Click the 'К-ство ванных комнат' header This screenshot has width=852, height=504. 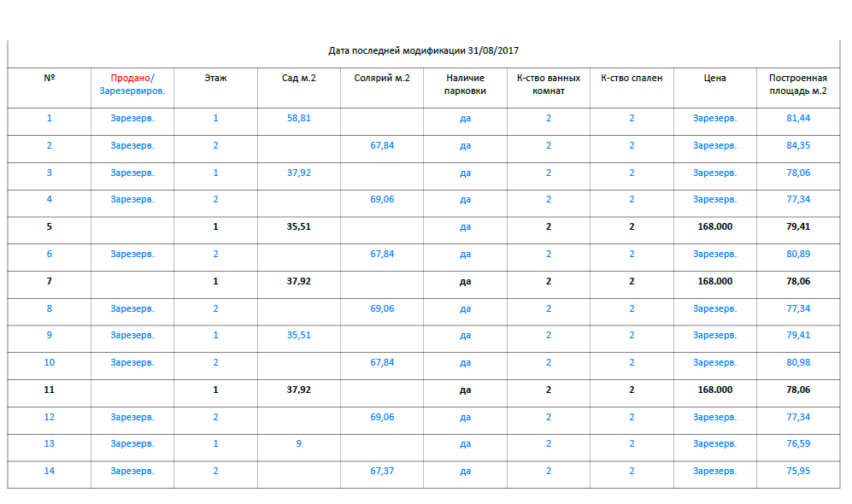point(549,84)
